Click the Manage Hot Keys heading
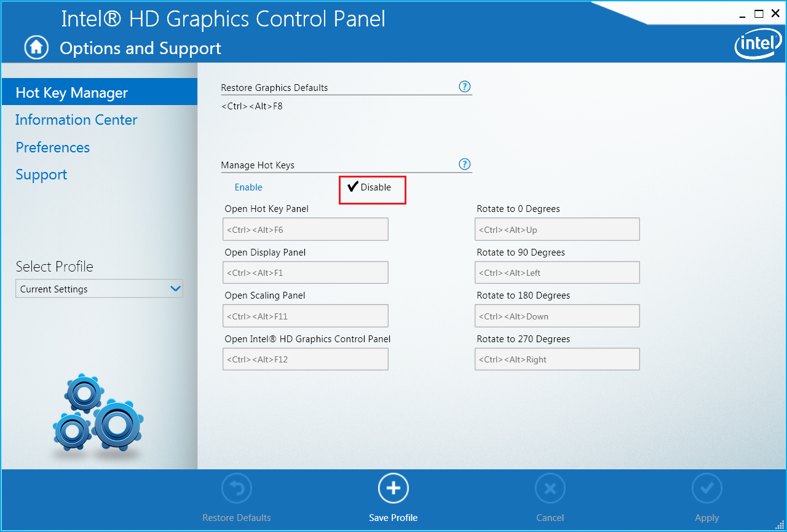 tap(258, 165)
